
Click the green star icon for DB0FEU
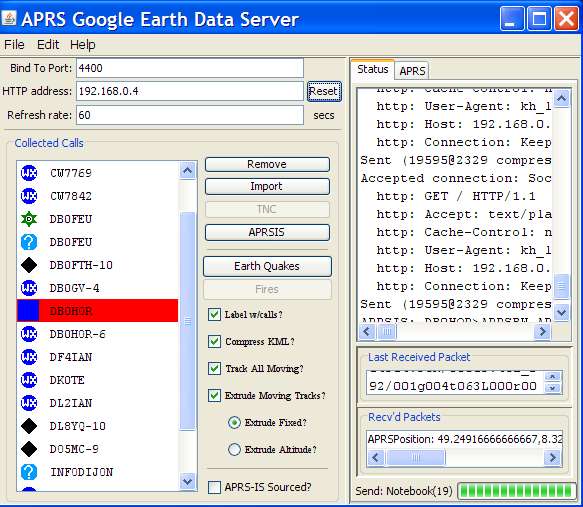tap(29, 219)
